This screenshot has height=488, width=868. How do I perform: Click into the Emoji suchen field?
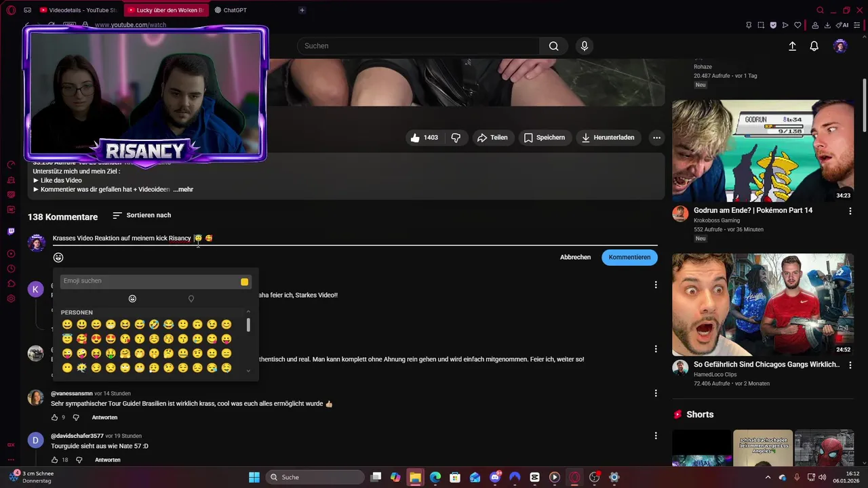148,281
